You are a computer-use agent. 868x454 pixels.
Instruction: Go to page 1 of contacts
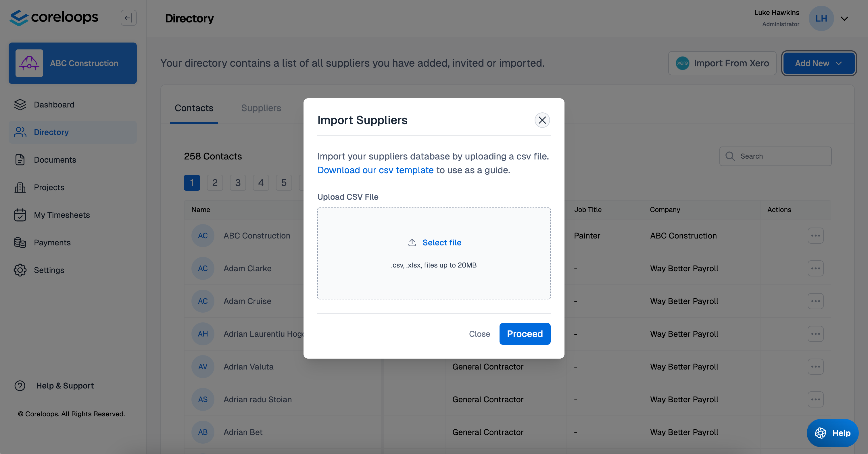[x=192, y=183]
